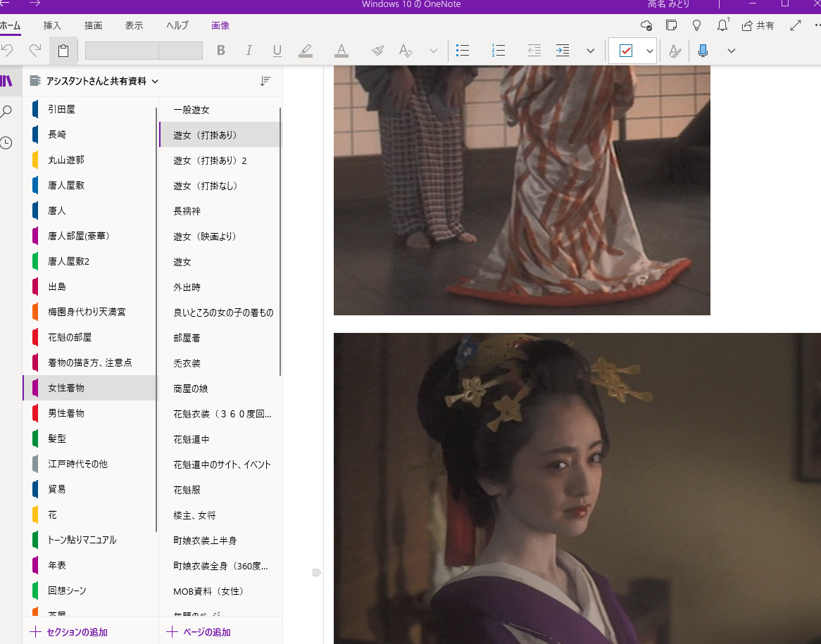Open recent notes clock icon

click(6, 143)
